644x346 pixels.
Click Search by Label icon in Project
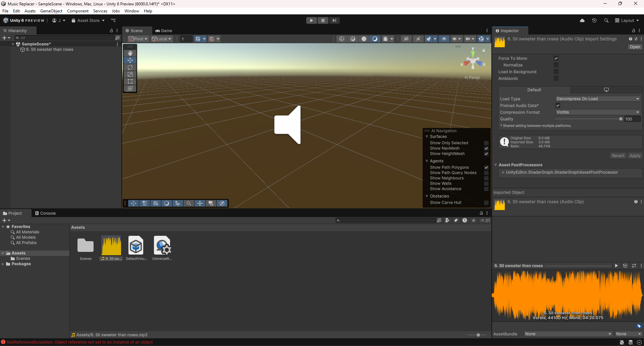click(x=456, y=220)
